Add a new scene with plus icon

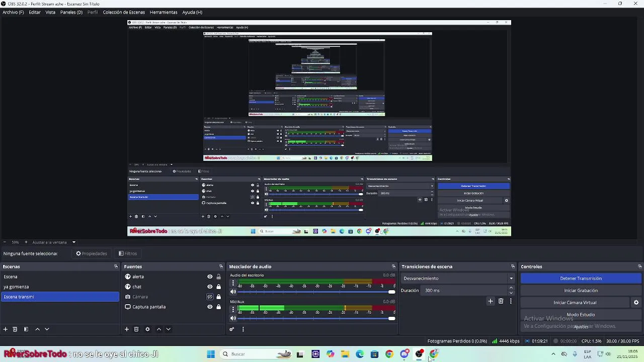[x=6, y=329]
